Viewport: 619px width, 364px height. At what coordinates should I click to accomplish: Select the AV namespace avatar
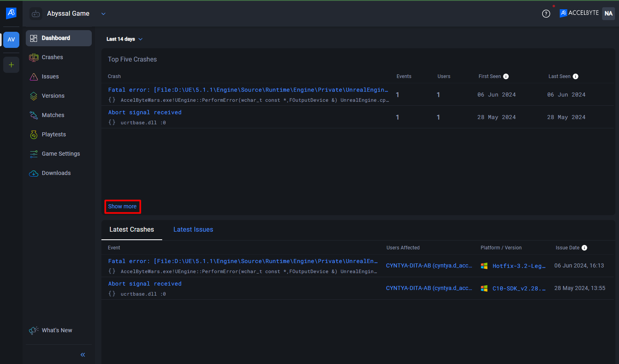11,39
